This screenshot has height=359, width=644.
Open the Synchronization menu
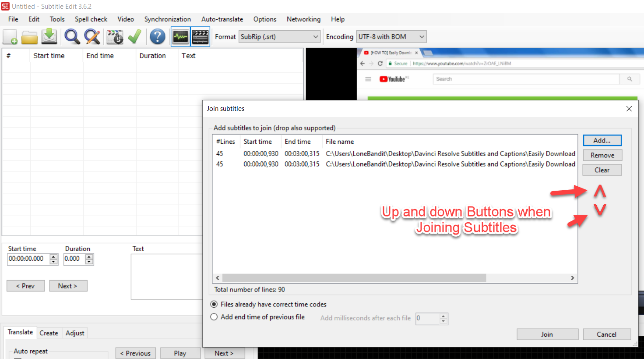(x=168, y=19)
